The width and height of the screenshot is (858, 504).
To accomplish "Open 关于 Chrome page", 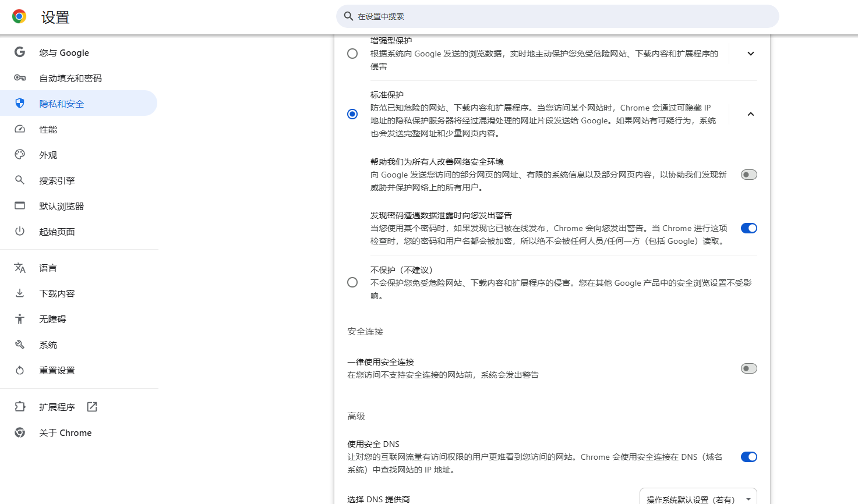I will tap(79, 432).
